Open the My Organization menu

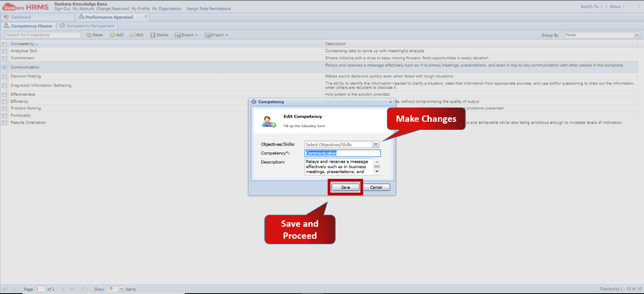(x=167, y=8)
